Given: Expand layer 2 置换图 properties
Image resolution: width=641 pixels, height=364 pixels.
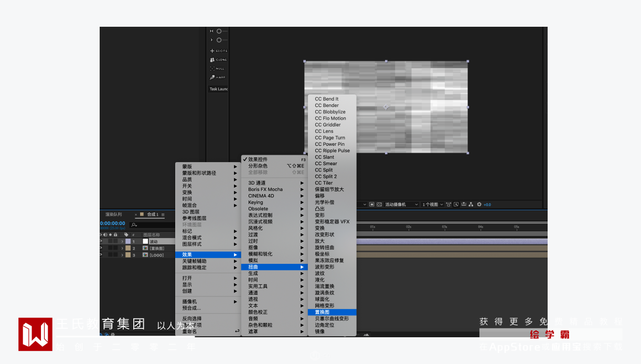Looking at the screenshot, I should (122, 248).
